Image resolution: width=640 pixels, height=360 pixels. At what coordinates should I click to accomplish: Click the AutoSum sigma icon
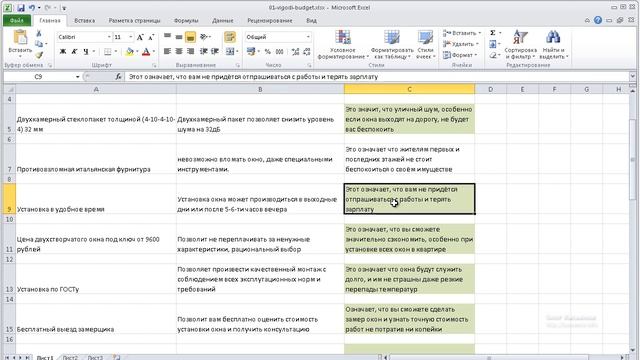(x=493, y=33)
